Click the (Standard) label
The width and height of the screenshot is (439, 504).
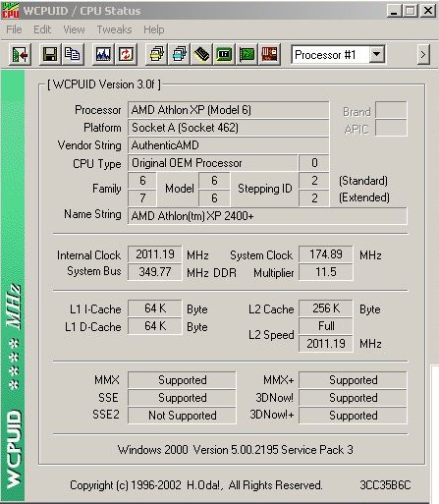pyautogui.click(x=363, y=181)
